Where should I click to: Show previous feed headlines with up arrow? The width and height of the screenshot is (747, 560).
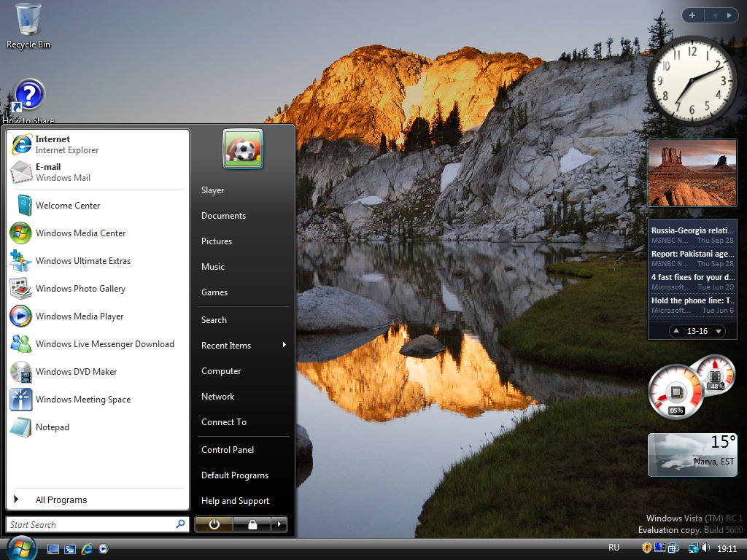(676, 330)
